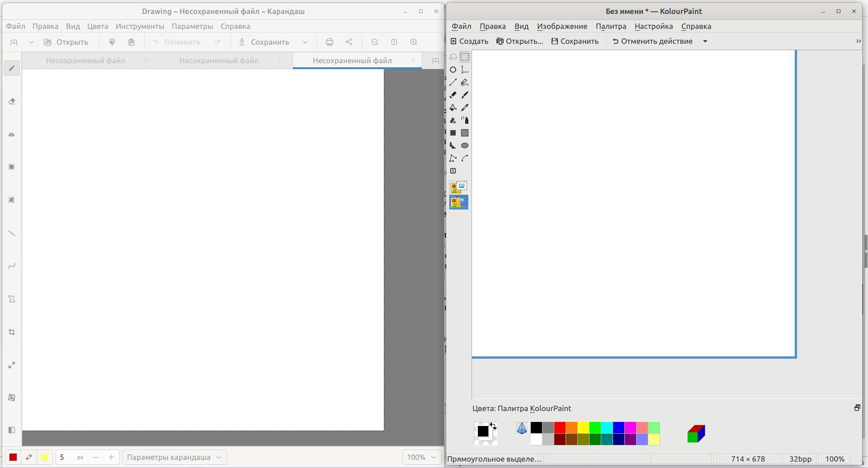The height and width of the screenshot is (468, 868).
Task: Activate the Crop tool in Drawing
Action: point(12,332)
